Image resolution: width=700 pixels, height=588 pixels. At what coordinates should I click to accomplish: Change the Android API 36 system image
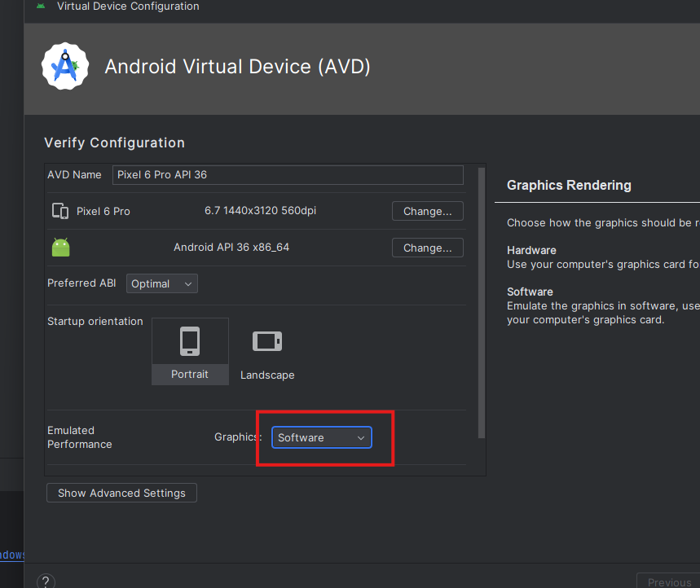428,248
